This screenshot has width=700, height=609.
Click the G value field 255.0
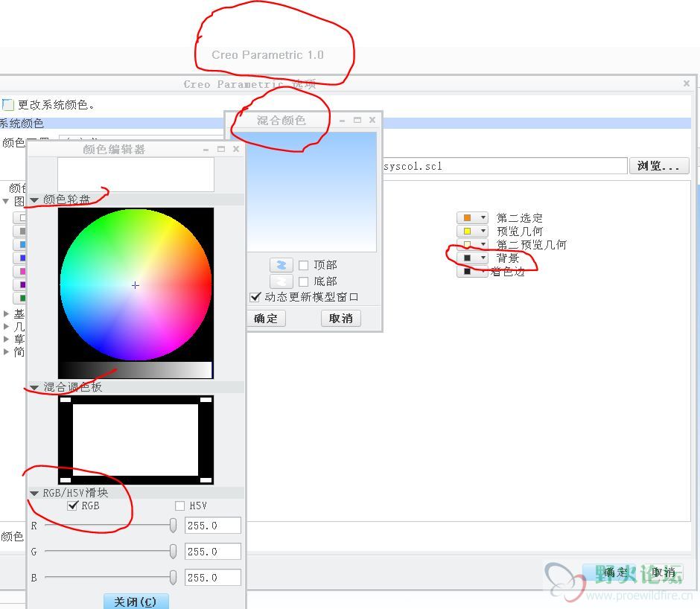(x=213, y=552)
